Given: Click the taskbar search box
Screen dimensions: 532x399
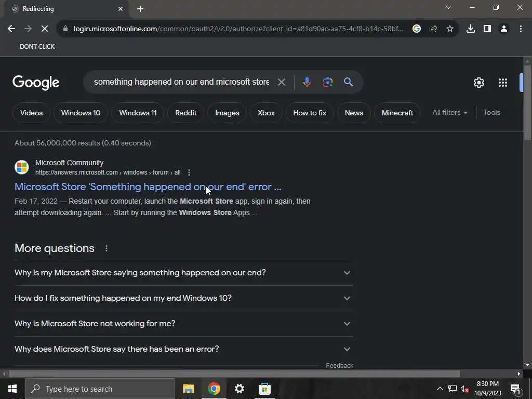Looking at the screenshot, I should pos(99,389).
